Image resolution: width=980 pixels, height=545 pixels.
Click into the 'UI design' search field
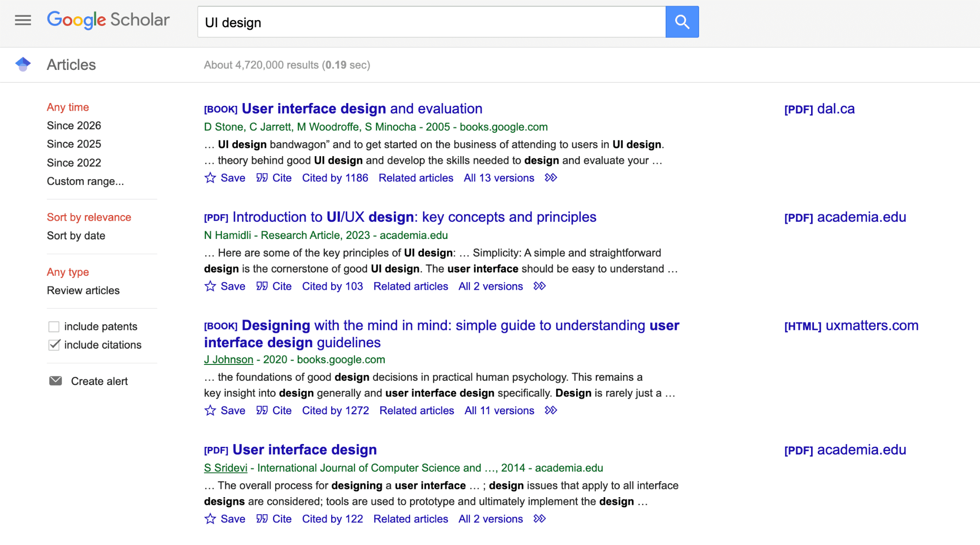(x=432, y=22)
